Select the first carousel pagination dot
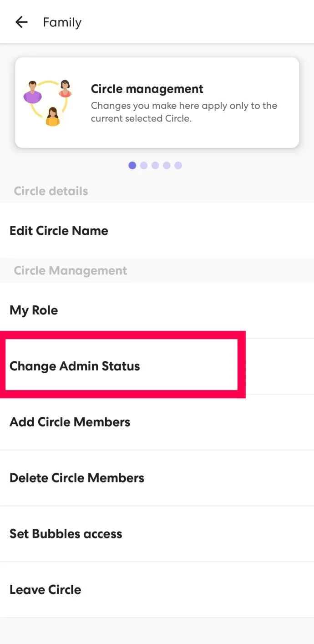 (132, 165)
